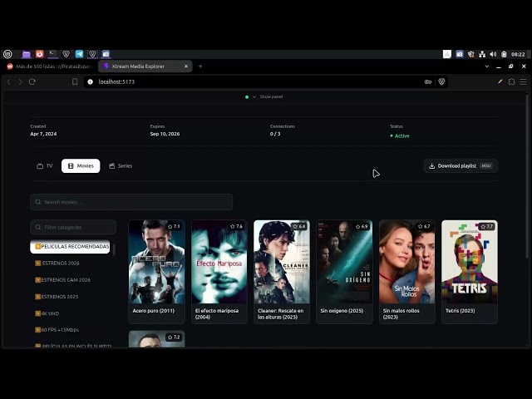Bookmark this page

point(75,81)
